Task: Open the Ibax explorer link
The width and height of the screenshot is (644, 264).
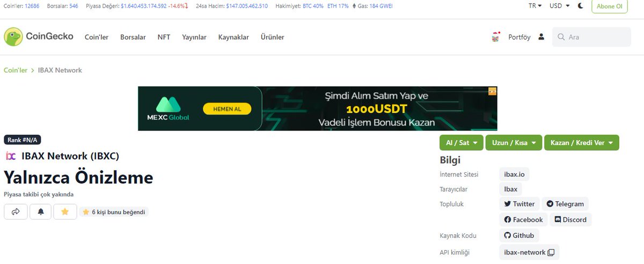Action: click(x=511, y=189)
